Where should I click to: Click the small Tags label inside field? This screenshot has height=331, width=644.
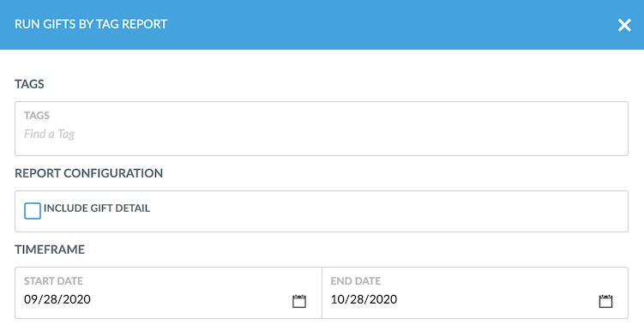point(37,116)
